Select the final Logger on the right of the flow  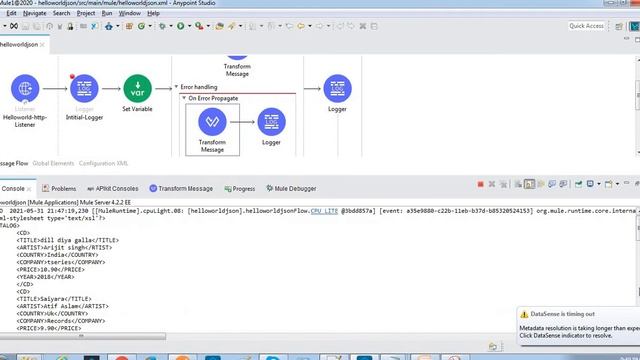point(337,89)
